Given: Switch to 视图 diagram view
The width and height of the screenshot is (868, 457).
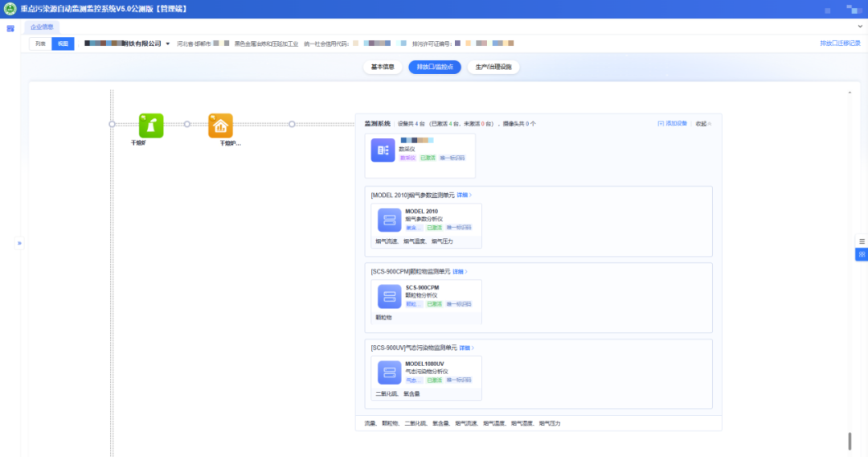Looking at the screenshot, I should point(63,43).
